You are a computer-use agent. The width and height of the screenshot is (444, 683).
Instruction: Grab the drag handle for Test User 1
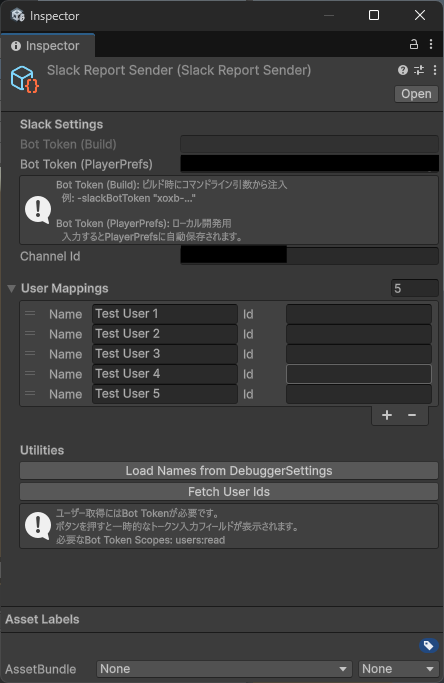(30, 314)
